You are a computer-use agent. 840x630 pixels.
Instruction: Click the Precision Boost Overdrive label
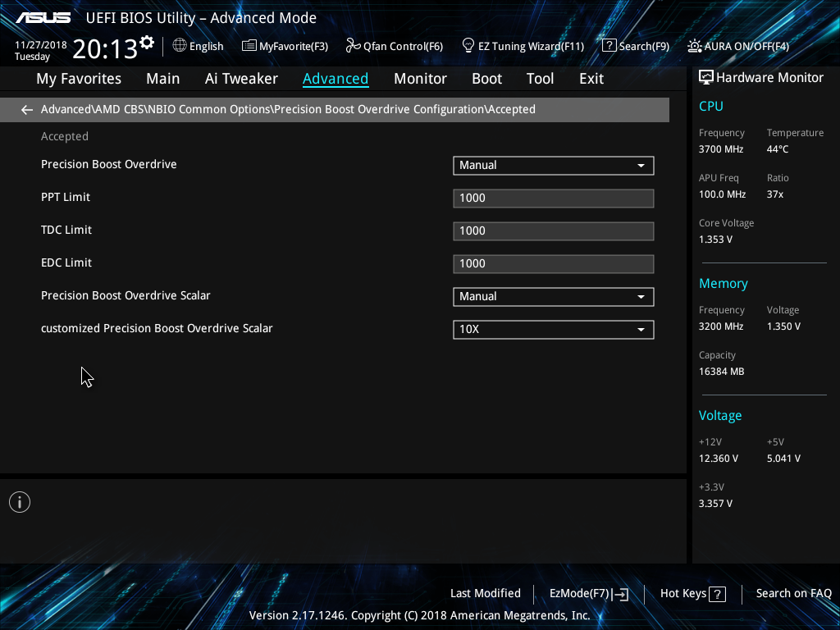pyautogui.click(x=109, y=164)
